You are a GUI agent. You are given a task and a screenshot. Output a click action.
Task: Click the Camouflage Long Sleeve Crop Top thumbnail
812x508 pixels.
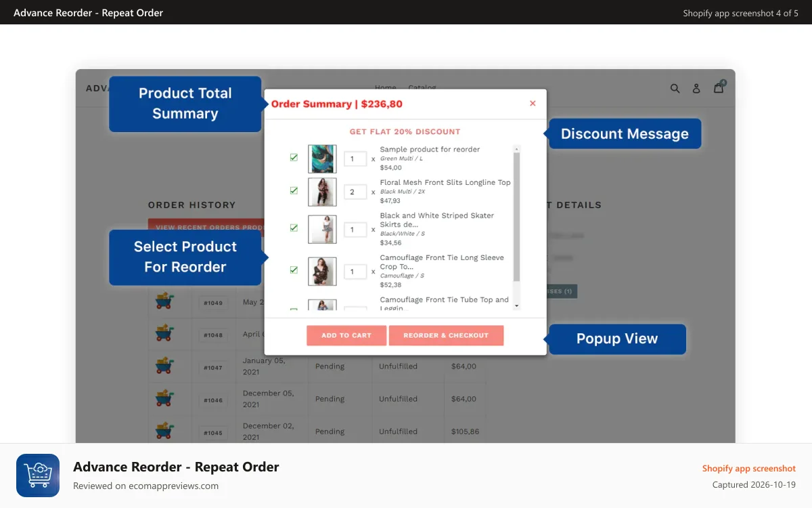[322, 271]
